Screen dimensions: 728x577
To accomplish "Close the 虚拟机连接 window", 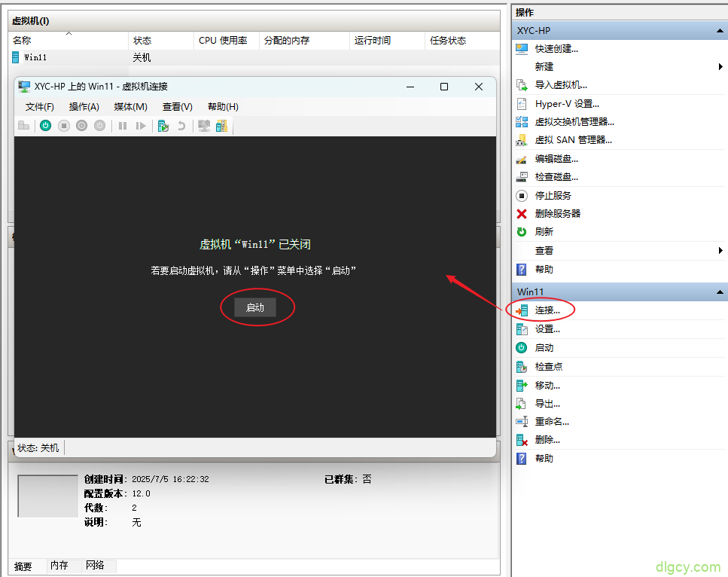I will [479, 87].
